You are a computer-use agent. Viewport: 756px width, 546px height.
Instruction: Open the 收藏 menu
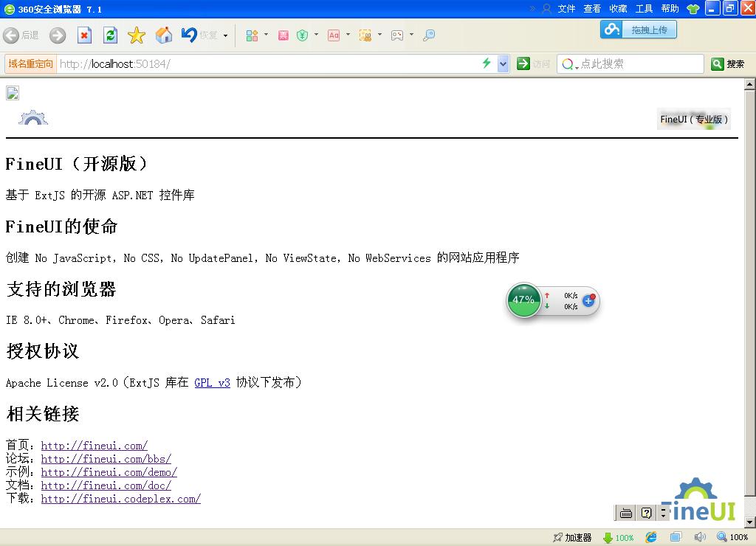point(618,9)
